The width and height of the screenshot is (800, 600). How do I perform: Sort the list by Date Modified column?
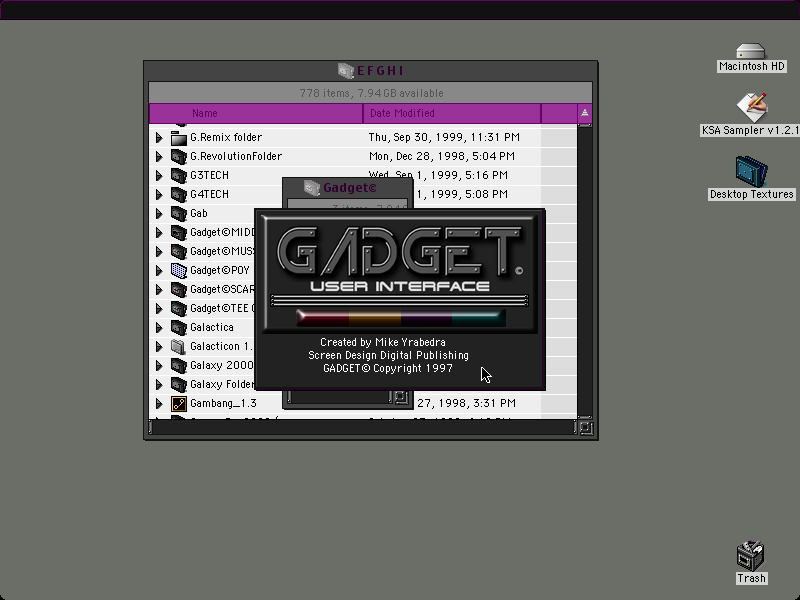click(x=452, y=113)
